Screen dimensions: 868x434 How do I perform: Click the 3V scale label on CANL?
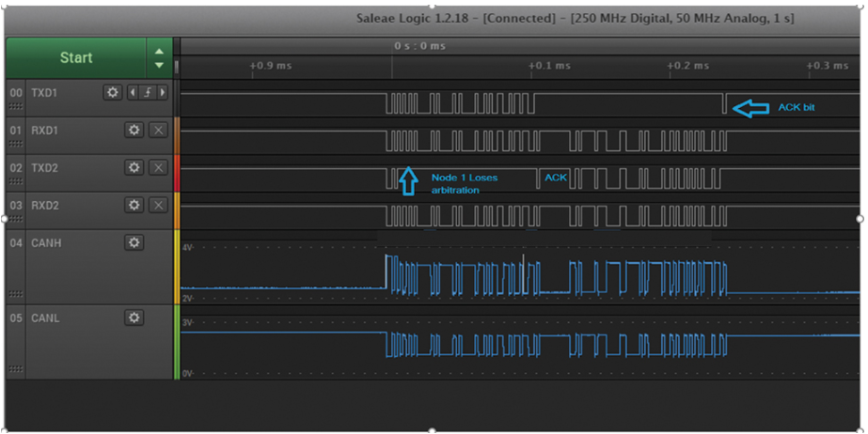(x=188, y=323)
